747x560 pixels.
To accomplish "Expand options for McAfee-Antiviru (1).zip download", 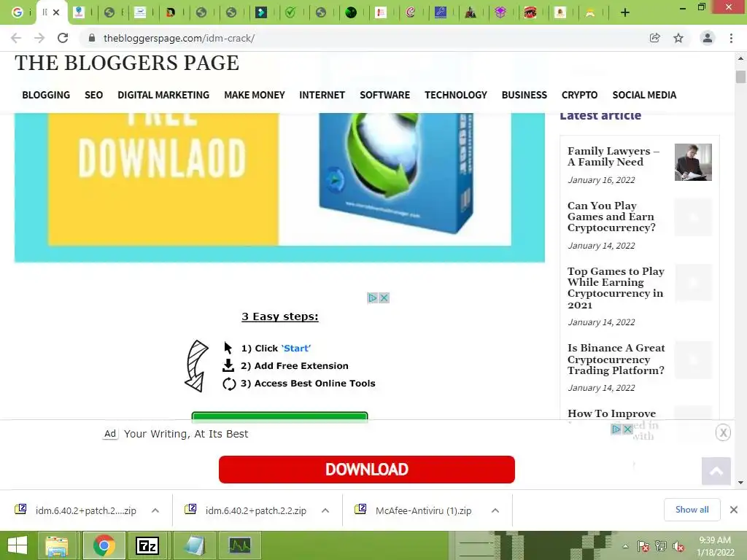I will tap(495, 510).
